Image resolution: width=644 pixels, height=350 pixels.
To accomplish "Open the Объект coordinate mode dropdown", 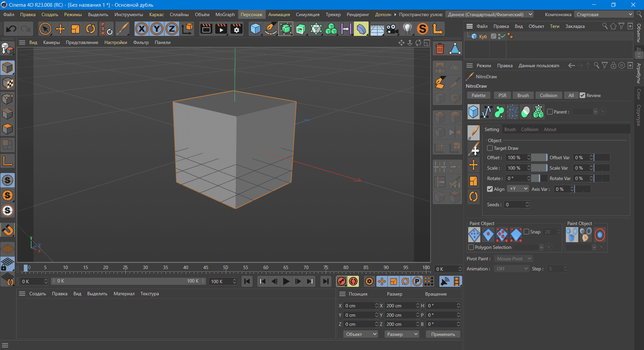I will (361, 334).
